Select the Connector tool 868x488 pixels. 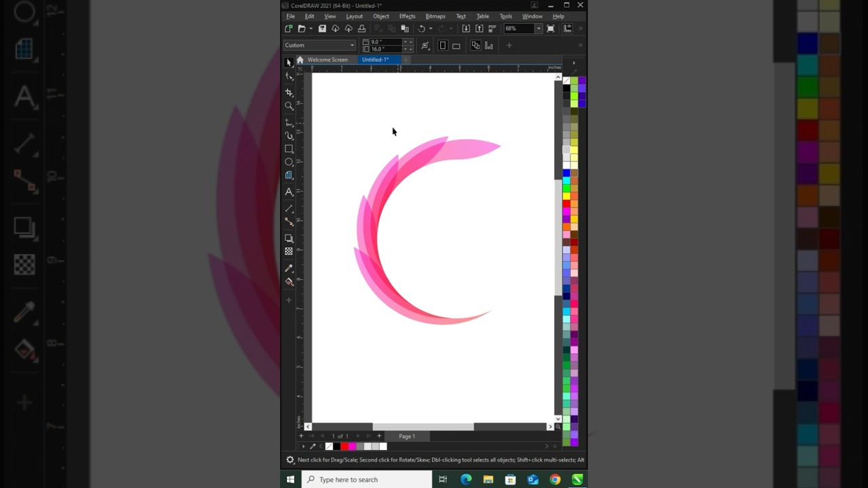pos(289,222)
